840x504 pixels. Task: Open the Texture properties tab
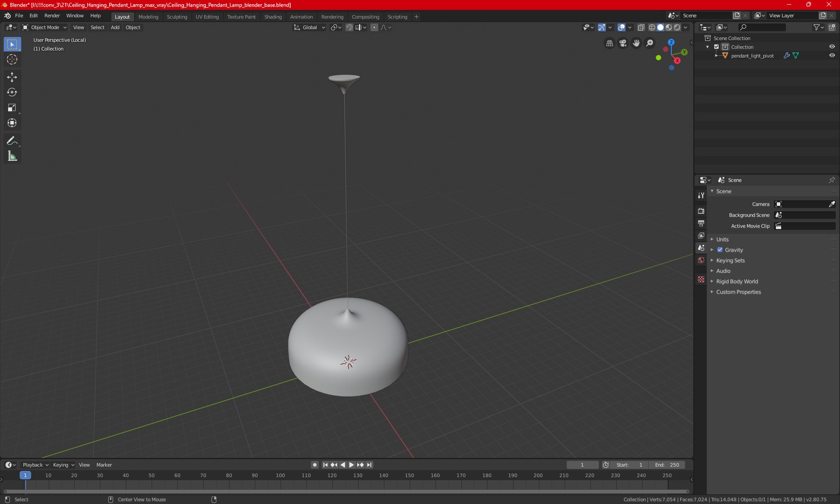pyautogui.click(x=701, y=280)
